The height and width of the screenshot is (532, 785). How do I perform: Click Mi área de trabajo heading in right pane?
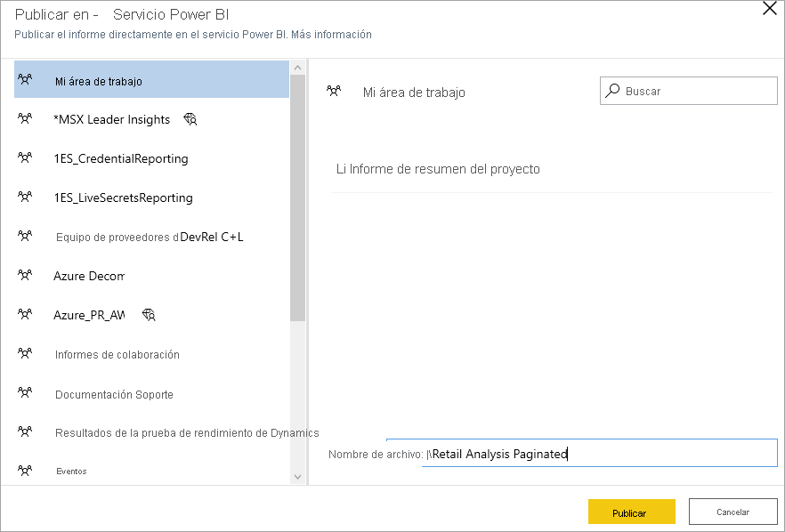414,93
